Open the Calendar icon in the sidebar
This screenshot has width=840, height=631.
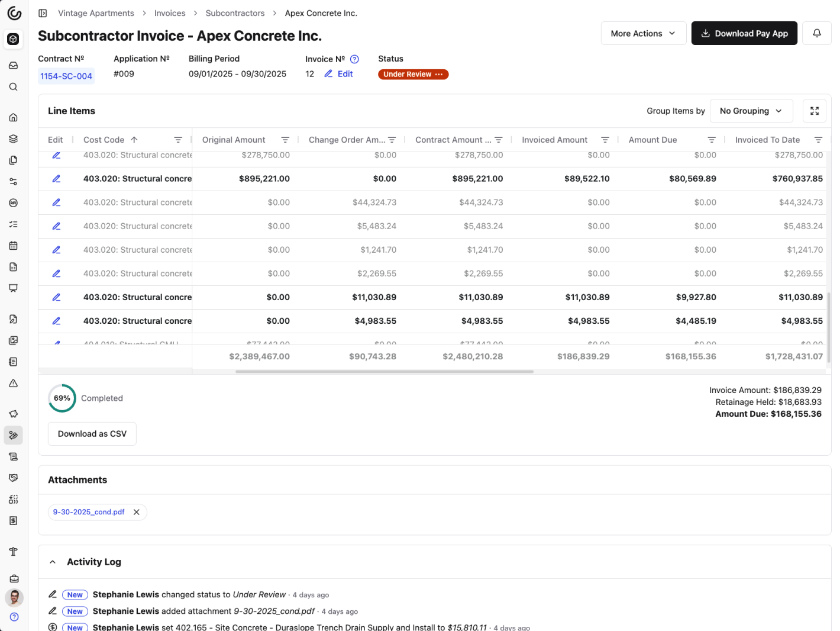coord(13,245)
